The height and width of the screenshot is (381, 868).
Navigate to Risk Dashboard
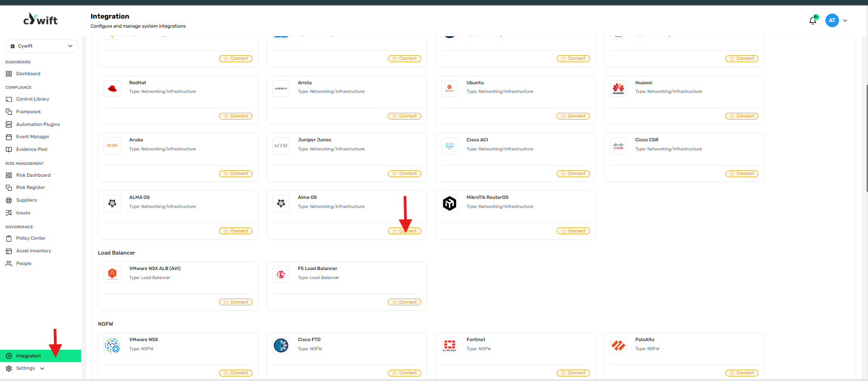pyautogui.click(x=33, y=175)
